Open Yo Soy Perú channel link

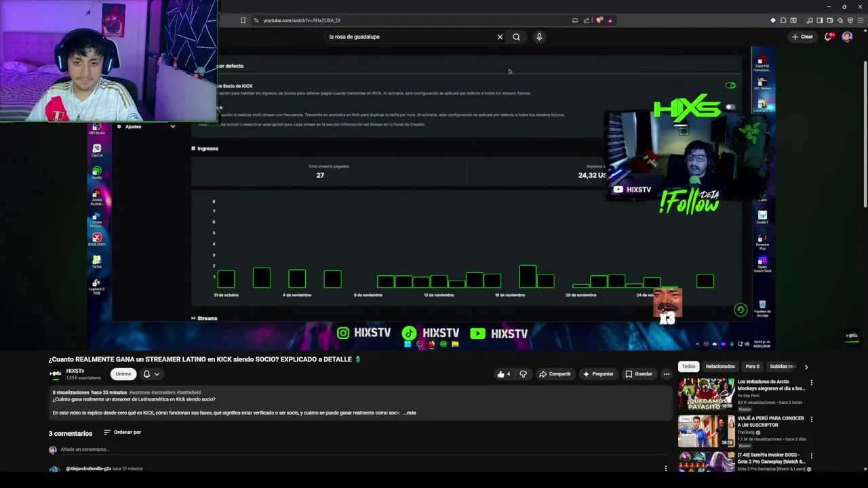point(749,395)
